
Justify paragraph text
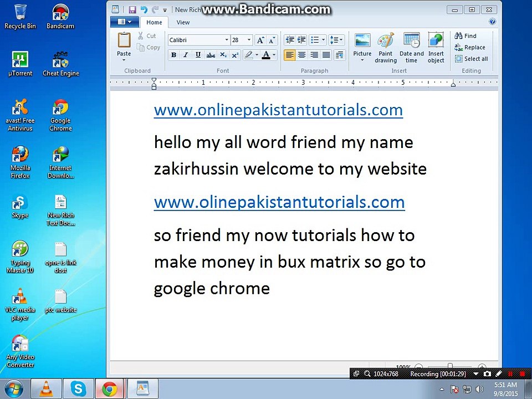(326, 55)
